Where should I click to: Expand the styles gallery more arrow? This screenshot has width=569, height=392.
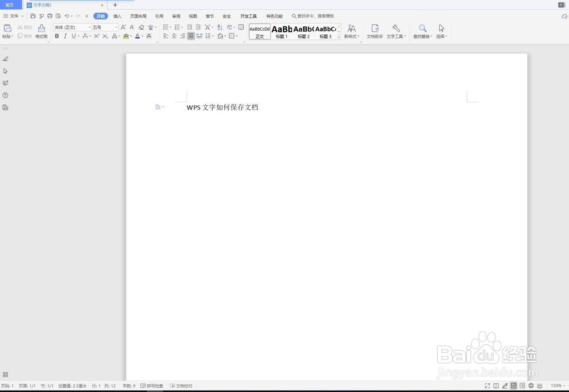click(x=339, y=37)
